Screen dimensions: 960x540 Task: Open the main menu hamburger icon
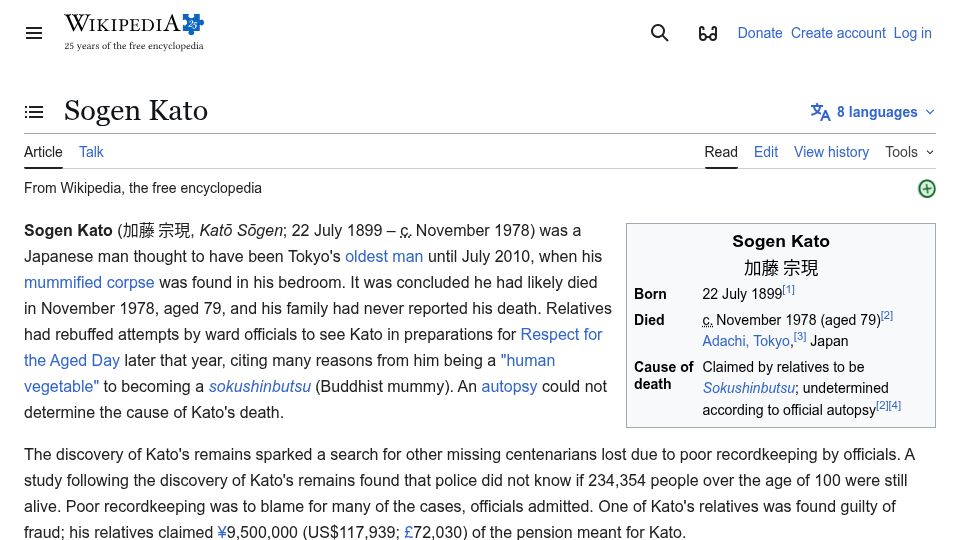point(34,33)
